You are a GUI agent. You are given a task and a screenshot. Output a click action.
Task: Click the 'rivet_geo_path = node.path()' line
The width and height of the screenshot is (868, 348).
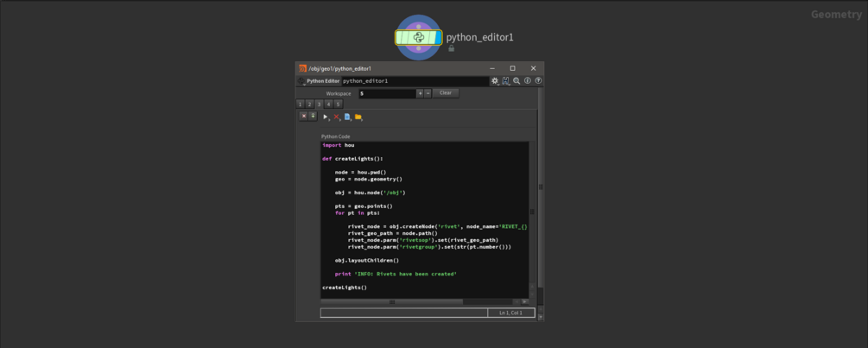coord(392,233)
